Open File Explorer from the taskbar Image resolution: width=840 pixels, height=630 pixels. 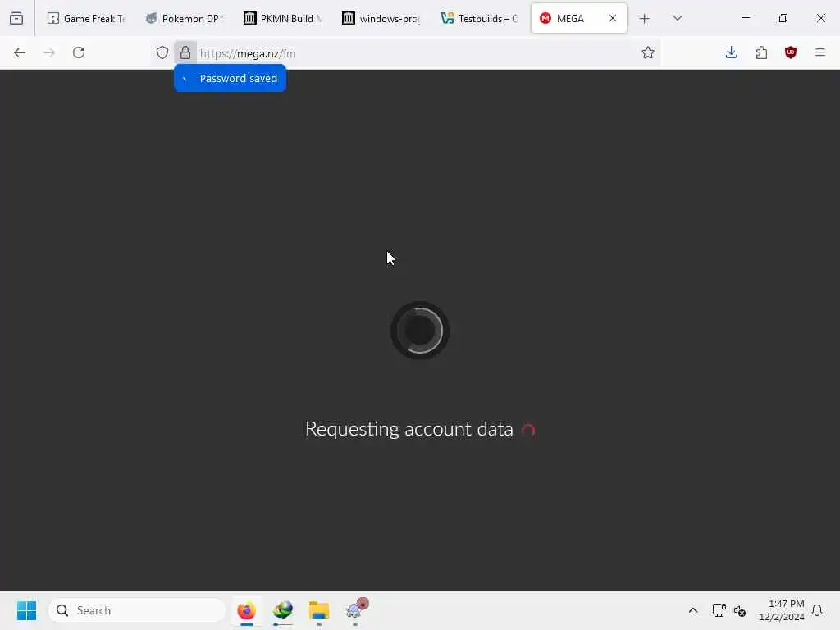click(x=319, y=610)
